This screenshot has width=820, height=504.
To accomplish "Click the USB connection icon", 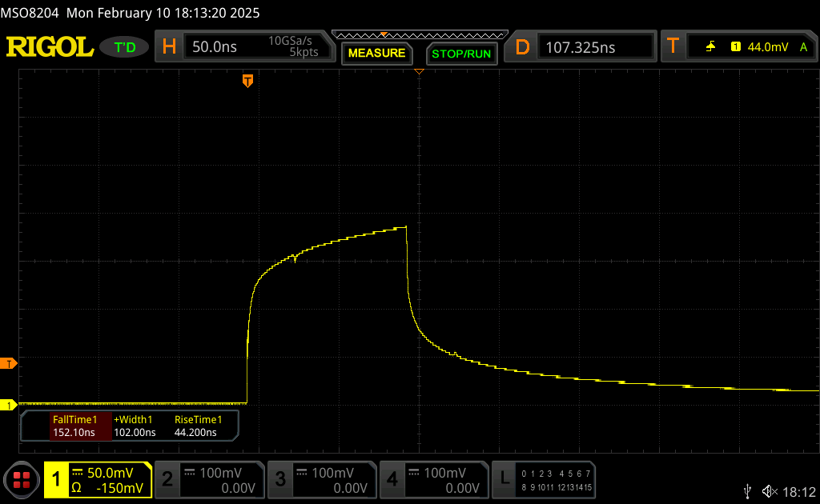I will pos(748,490).
